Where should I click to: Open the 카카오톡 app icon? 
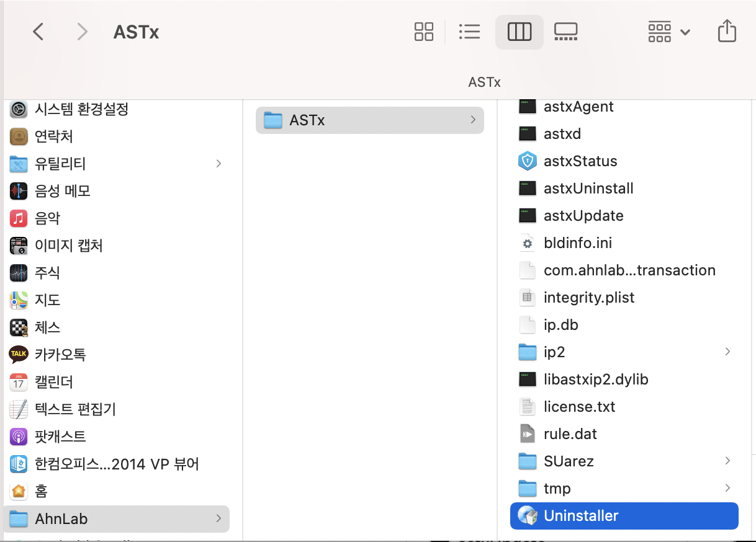19,355
